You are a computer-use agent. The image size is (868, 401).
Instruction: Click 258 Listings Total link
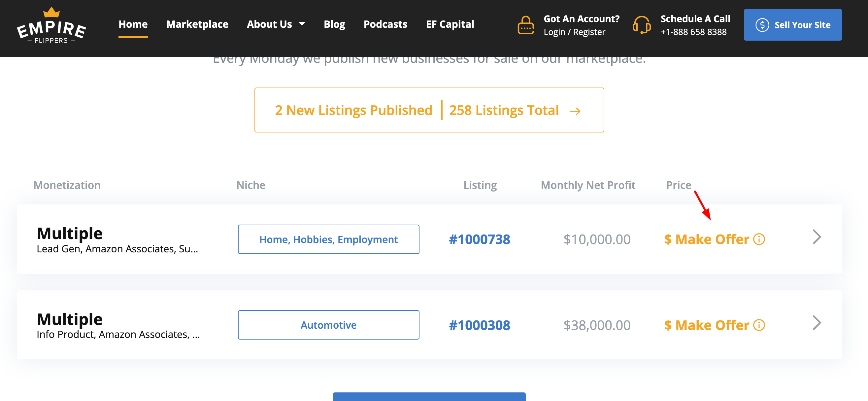click(x=504, y=110)
